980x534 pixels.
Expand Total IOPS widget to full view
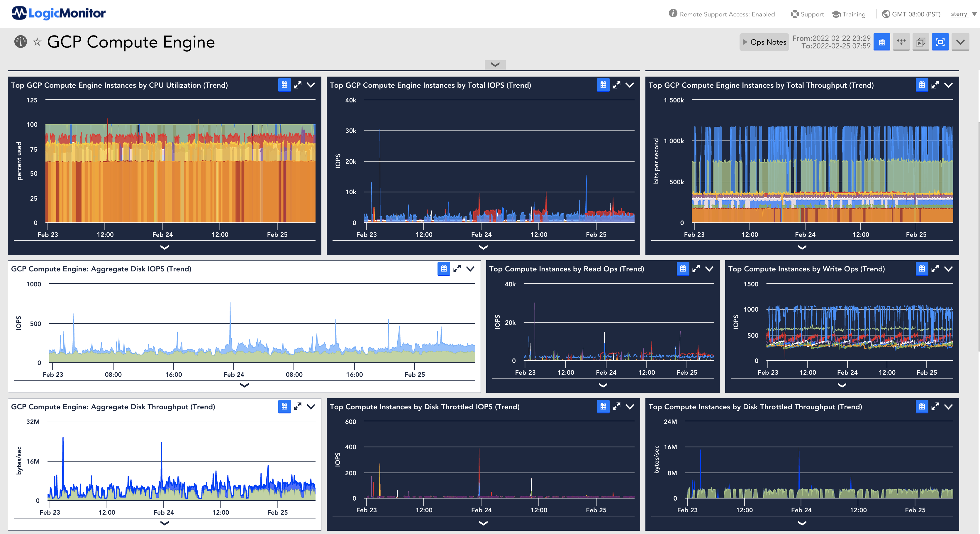pos(616,85)
